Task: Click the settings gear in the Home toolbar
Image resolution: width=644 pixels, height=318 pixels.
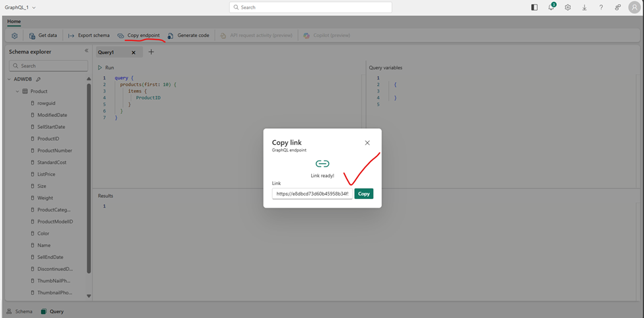Action: [x=15, y=36]
